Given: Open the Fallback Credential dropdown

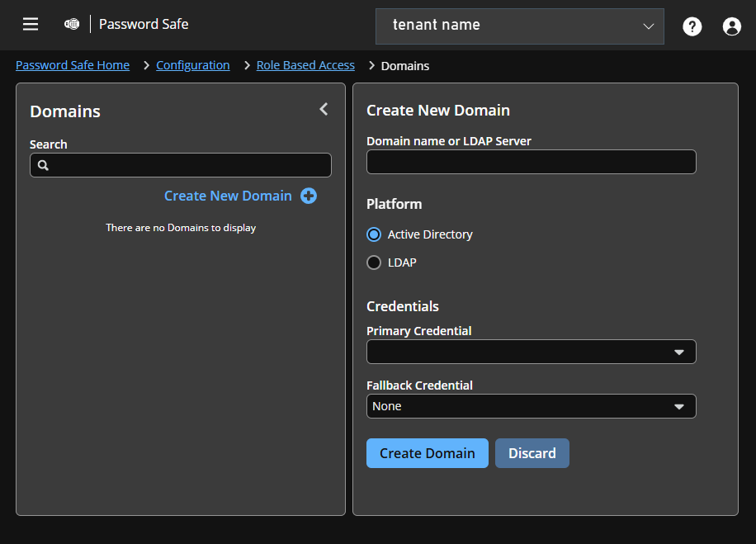Looking at the screenshot, I should click(x=531, y=406).
